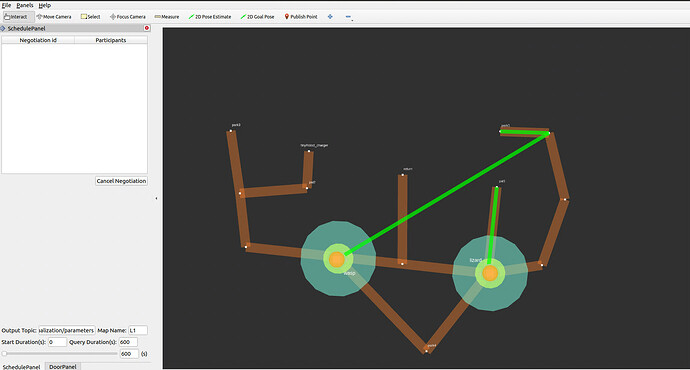Click the Focus Camera tool
Screen dimensions: 690x370
[128, 17]
